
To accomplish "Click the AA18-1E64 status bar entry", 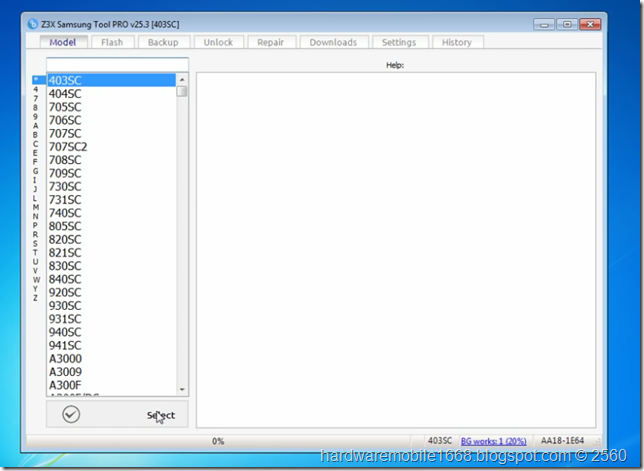I will 562,441.
